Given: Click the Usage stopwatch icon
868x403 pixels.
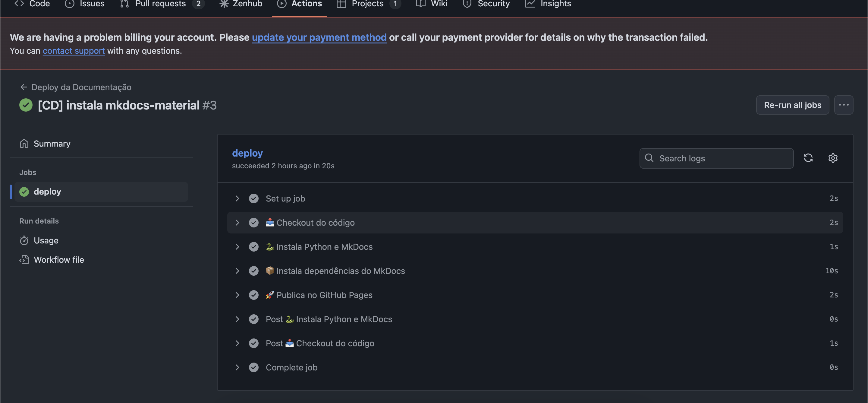Looking at the screenshot, I should click(x=24, y=240).
